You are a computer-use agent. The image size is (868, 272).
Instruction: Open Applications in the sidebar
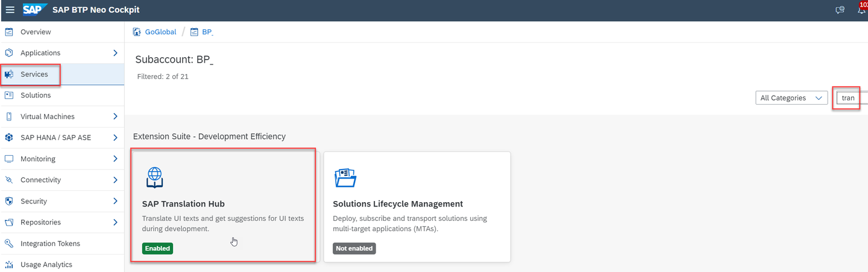40,53
